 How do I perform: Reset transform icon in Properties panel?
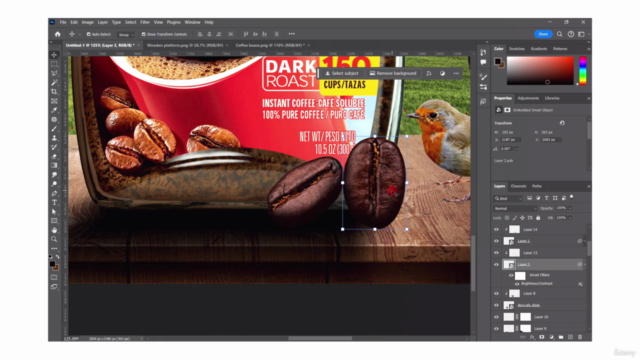click(562, 123)
